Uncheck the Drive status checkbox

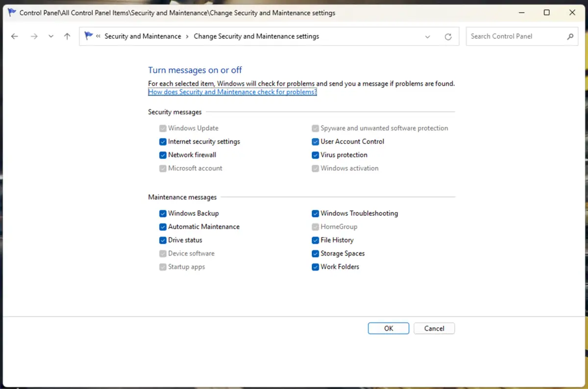pos(163,240)
